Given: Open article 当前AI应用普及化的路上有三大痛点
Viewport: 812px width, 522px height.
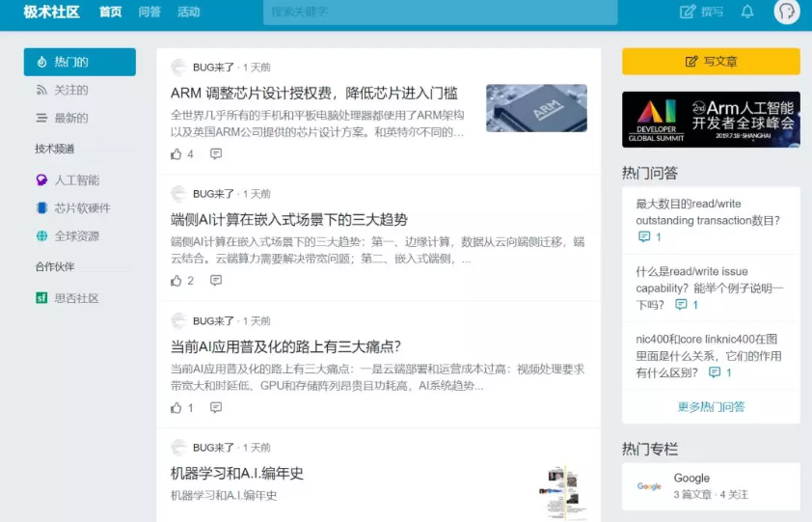Looking at the screenshot, I should [x=285, y=346].
